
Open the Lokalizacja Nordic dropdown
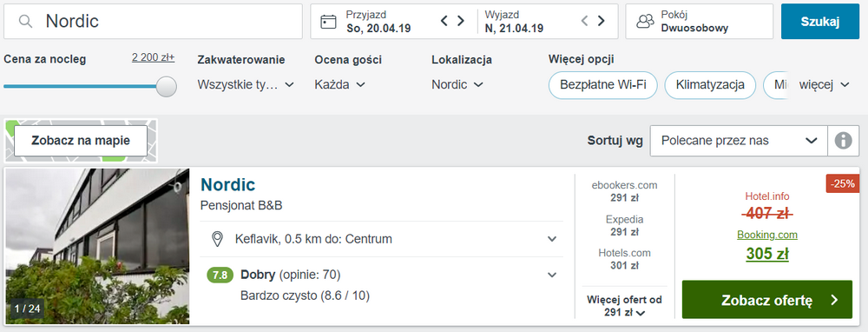coord(457,85)
